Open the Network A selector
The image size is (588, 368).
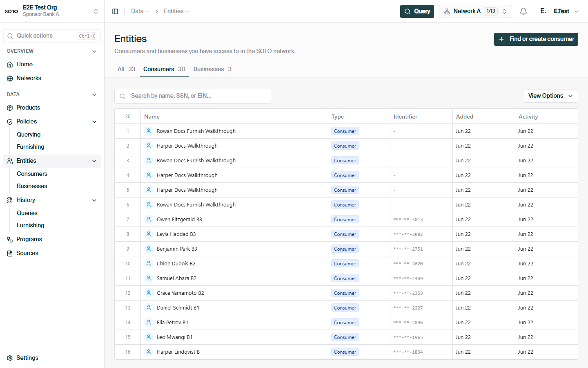(475, 11)
